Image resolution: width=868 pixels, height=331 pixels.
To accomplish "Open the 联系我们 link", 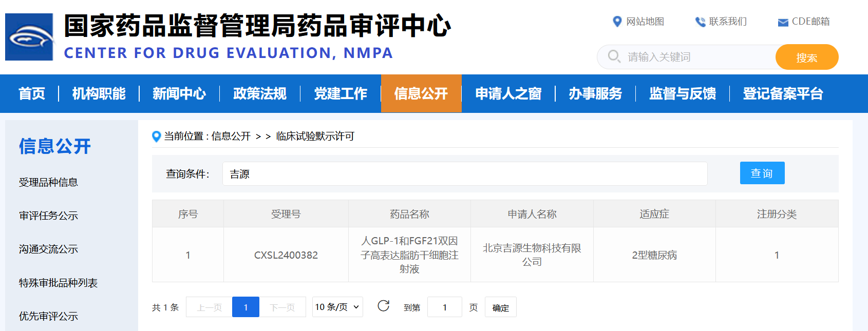I will pyautogui.click(x=728, y=22).
